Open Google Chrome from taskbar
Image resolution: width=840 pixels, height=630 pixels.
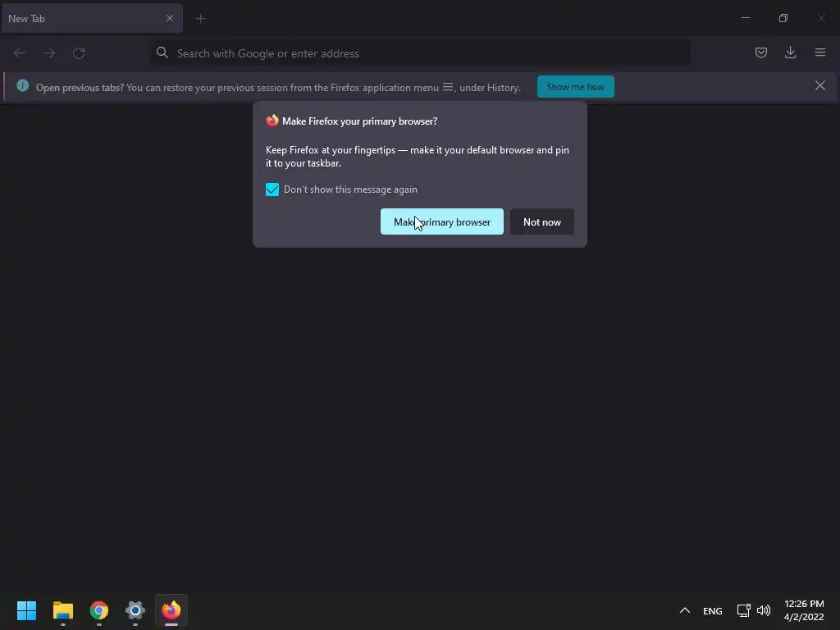pos(99,610)
